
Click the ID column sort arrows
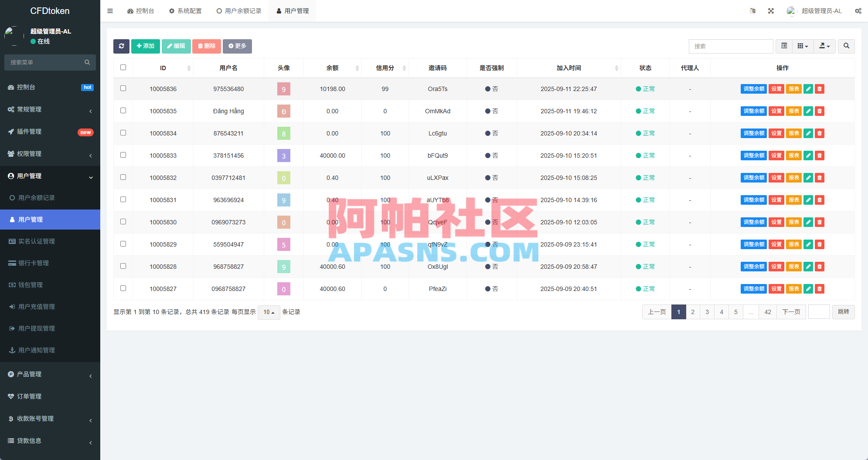[189, 68]
